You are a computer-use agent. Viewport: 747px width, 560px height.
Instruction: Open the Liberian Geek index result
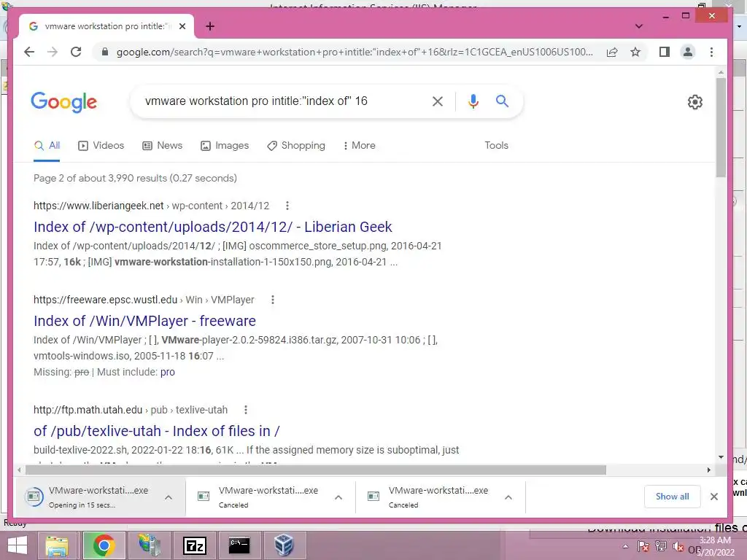pyautogui.click(x=213, y=227)
